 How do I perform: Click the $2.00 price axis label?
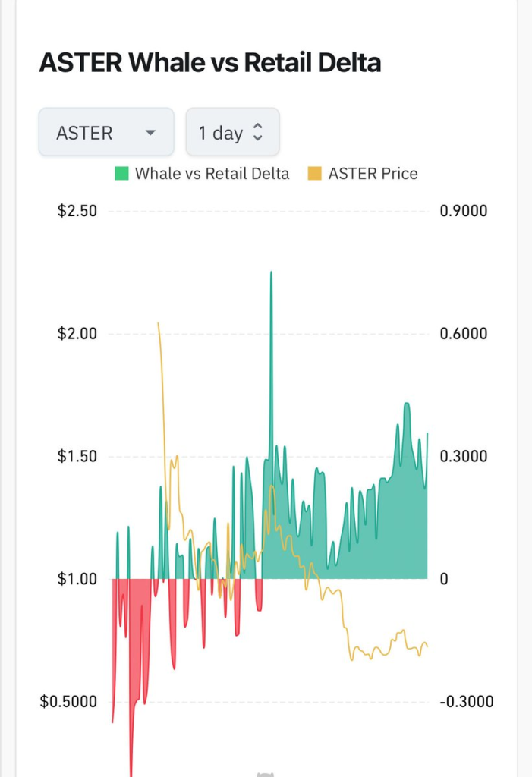click(x=77, y=334)
